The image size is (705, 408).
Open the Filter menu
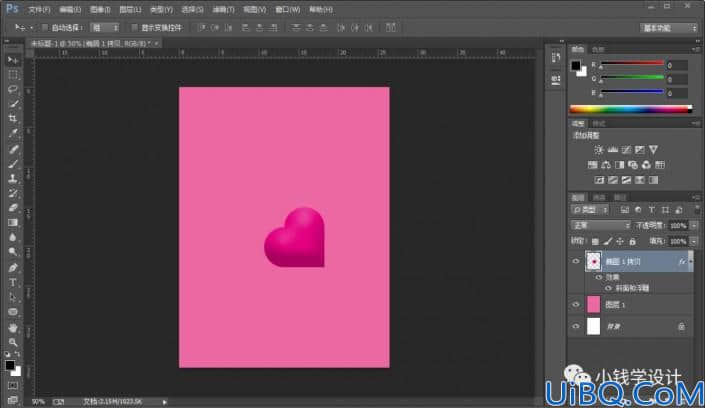click(x=223, y=9)
